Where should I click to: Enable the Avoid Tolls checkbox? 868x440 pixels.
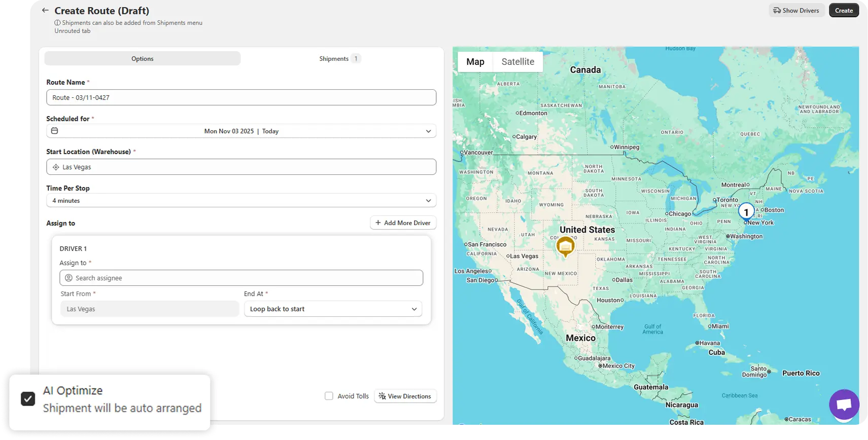[329, 396]
